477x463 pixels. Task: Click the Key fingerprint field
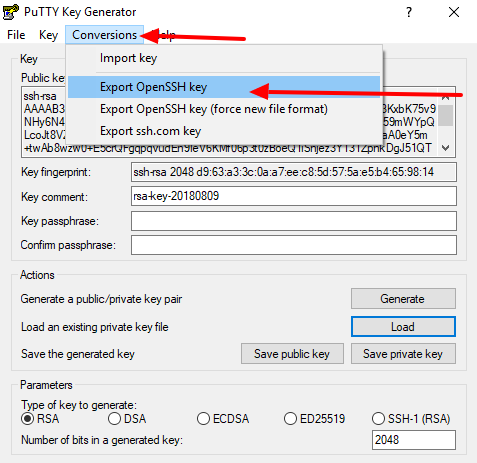(294, 172)
